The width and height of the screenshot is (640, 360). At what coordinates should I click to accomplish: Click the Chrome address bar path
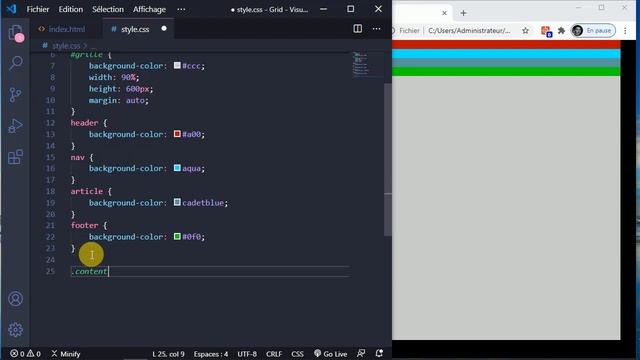click(x=469, y=31)
